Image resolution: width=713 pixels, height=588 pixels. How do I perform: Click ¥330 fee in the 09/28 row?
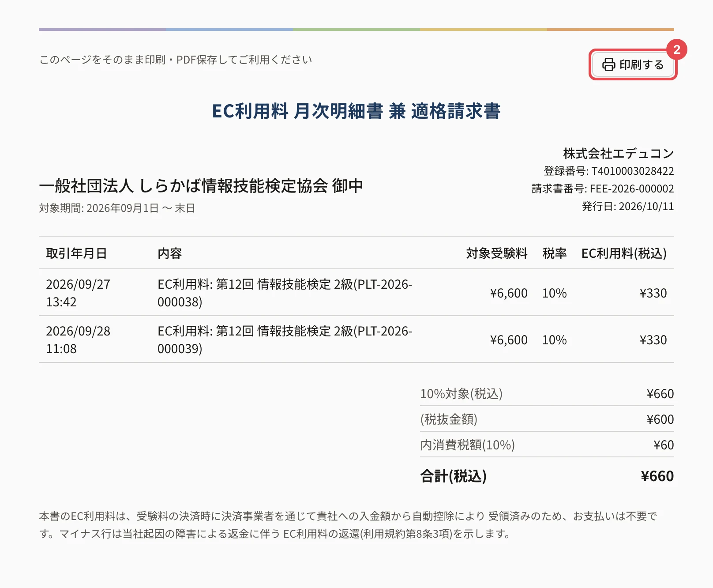[653, 339]
